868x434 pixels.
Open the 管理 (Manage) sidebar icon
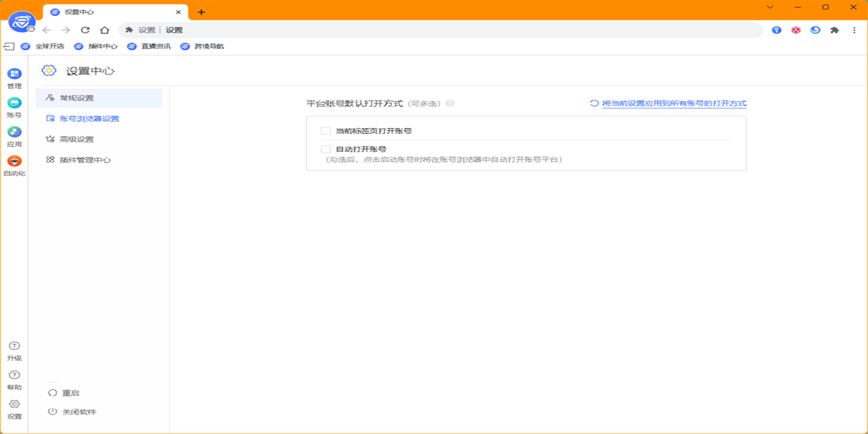click(x=14, y=74)
